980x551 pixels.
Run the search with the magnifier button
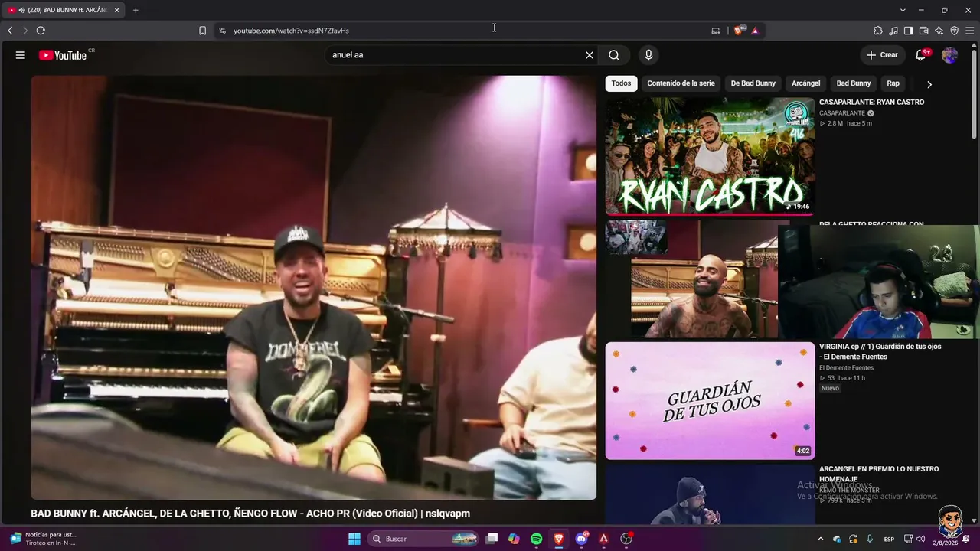coord(614,55)
